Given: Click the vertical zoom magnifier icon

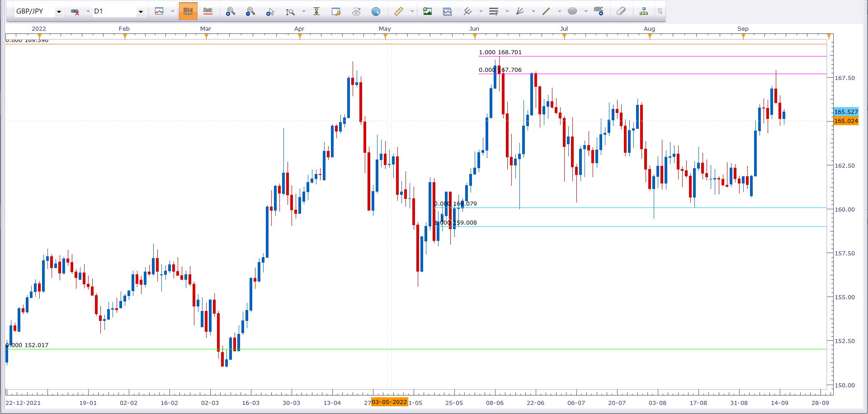Looking at the screenshot, I should (x=290, y=11).
